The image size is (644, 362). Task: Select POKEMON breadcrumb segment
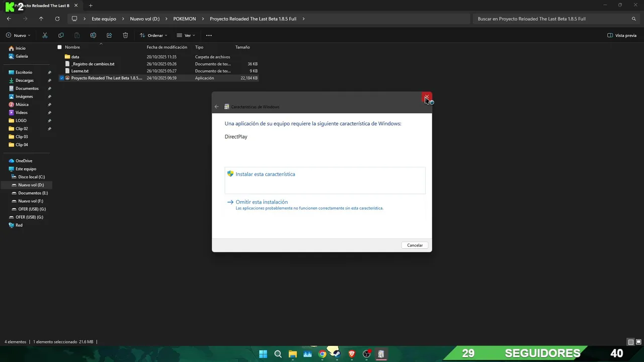point(185,19)
